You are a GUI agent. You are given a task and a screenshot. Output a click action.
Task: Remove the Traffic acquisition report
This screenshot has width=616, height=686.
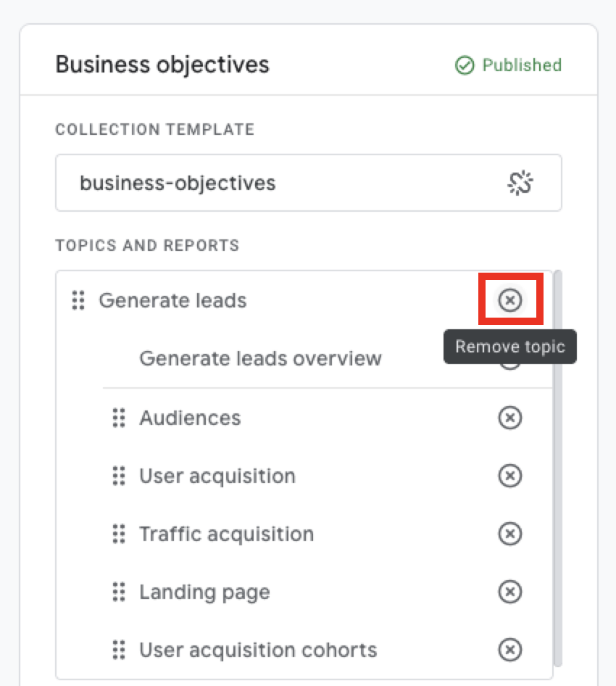point(509,534)
